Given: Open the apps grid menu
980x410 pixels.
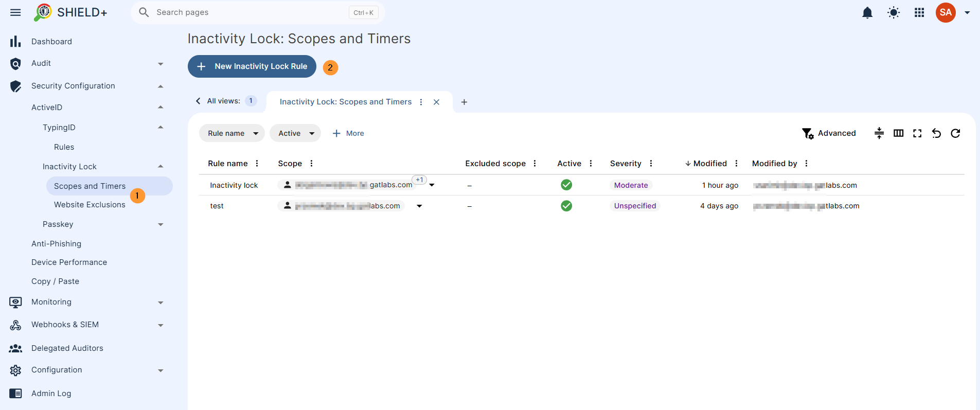Looking at the screenshot, I should coord(919,12).
